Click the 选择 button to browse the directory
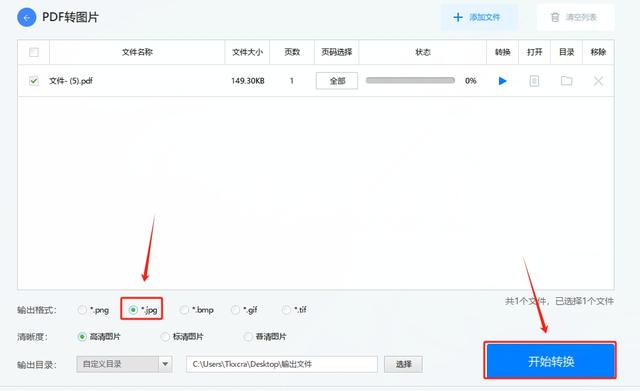 click(403, 364)
